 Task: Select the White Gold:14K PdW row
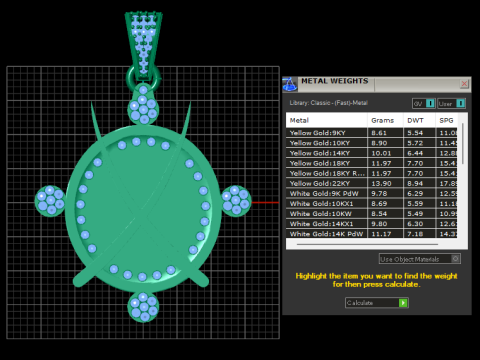pyautogui.click(x=371, y=234)
